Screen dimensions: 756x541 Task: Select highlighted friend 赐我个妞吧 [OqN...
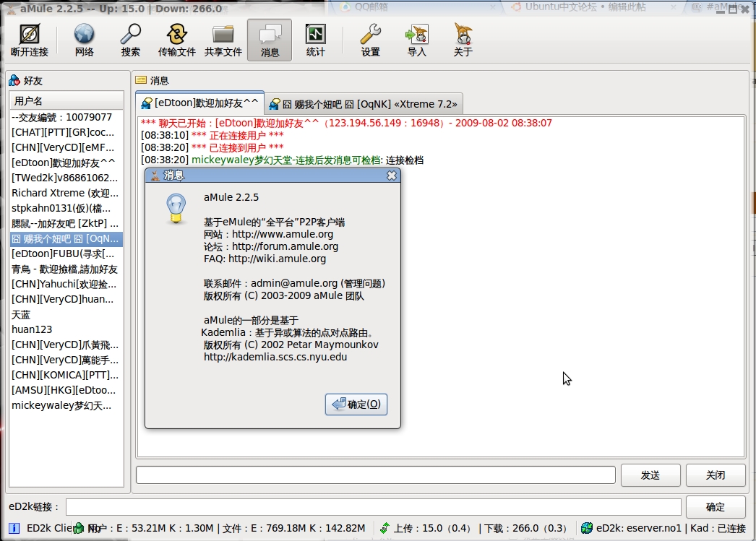[x=66, y=238]
